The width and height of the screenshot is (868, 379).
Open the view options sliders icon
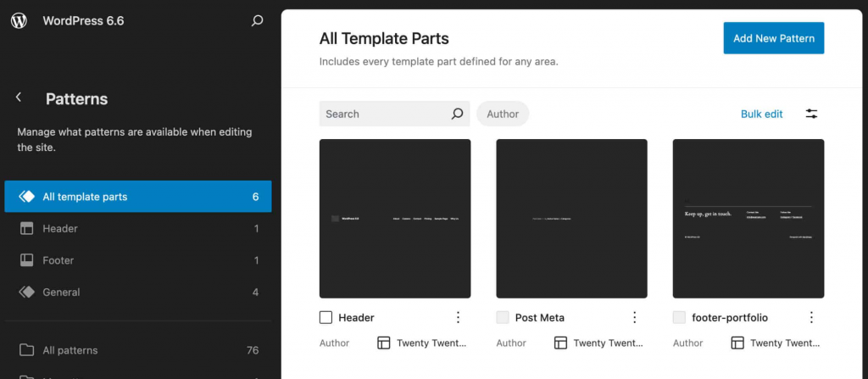tap(811, 114)
